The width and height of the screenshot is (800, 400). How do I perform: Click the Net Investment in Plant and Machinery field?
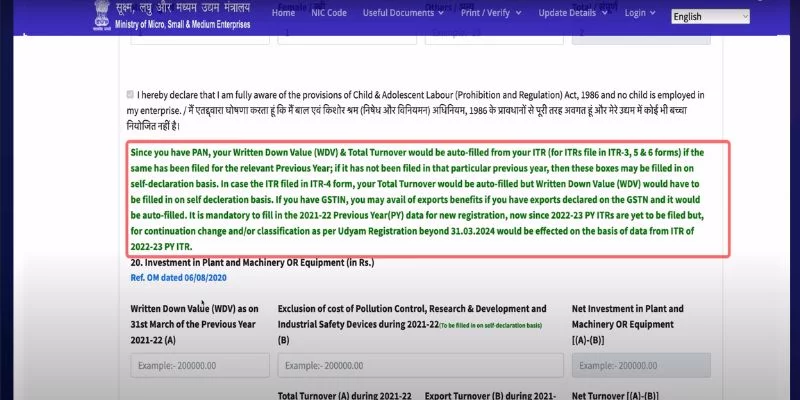pyautogui.click(x=641, y=365)
